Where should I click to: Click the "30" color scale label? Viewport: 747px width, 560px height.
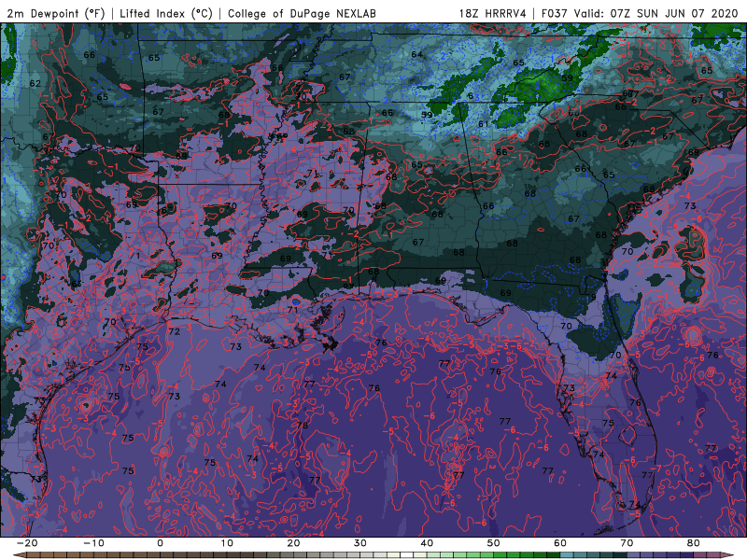(x=360, y=543)
